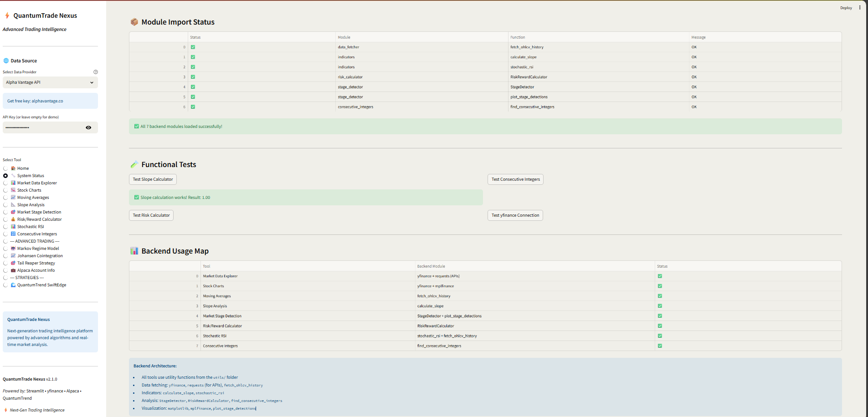Viewport: 868px width, 417px height.
Task: Select the Stochastic RSI radio option
Action: [x=5, y=227]
